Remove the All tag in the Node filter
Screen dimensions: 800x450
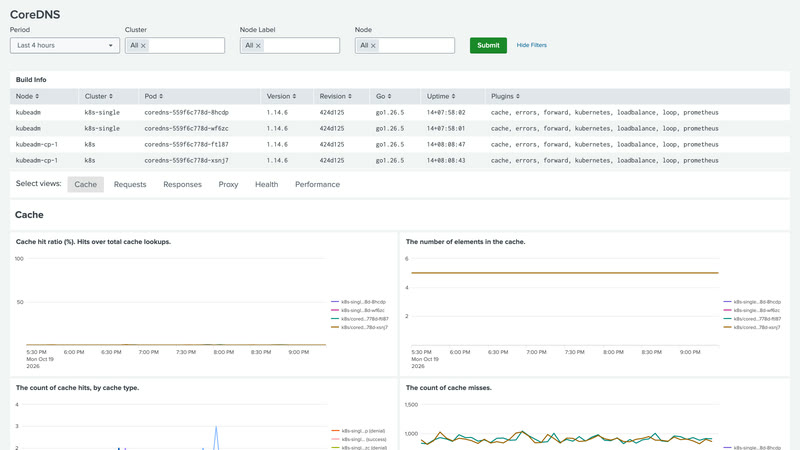[x=373, y=46]
